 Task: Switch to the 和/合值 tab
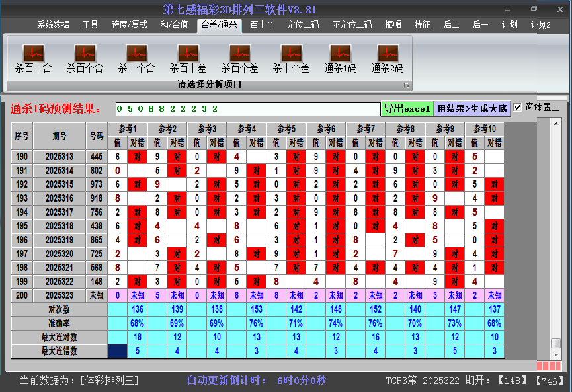pos(175,25)
